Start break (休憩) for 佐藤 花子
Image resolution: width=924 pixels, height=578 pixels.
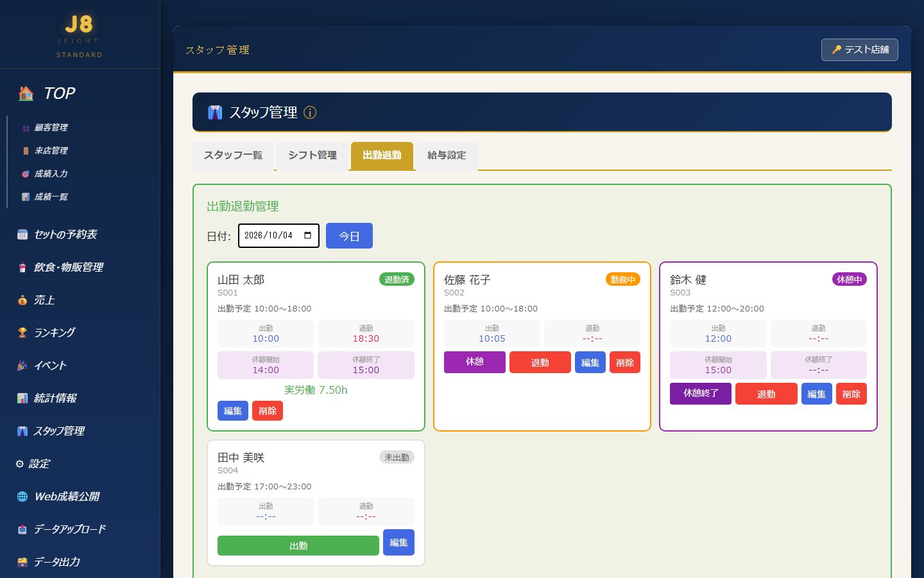coord(475,362)
